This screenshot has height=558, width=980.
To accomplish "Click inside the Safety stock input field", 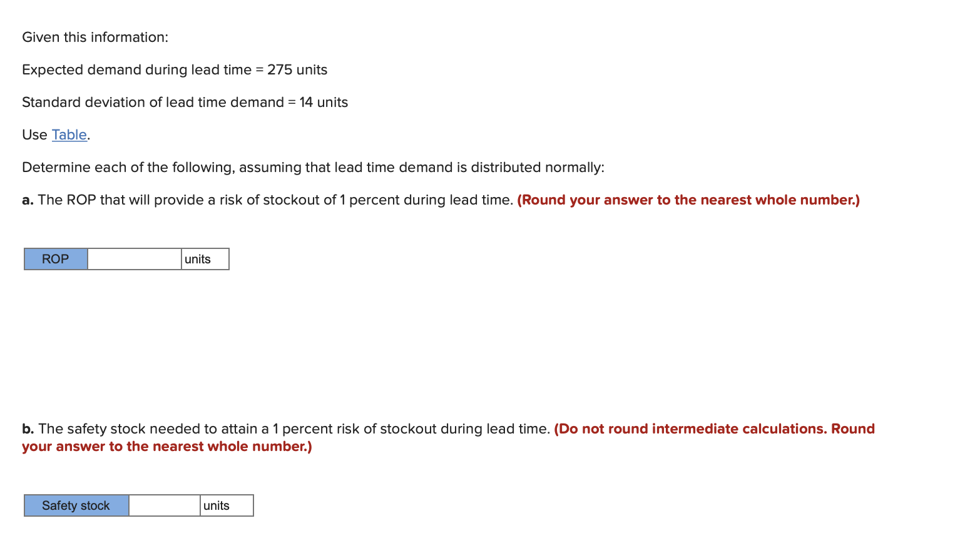I will (164, 505).
